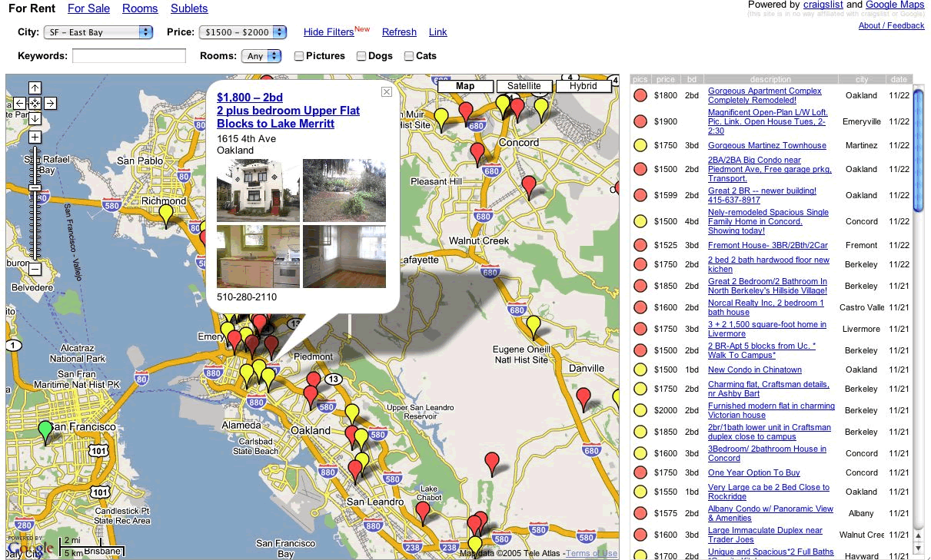The height and width of the screenshot is (560, 931).
Task: Click the red dot for Gorgeous Apartment Complex
Action: tap(640, 95)
